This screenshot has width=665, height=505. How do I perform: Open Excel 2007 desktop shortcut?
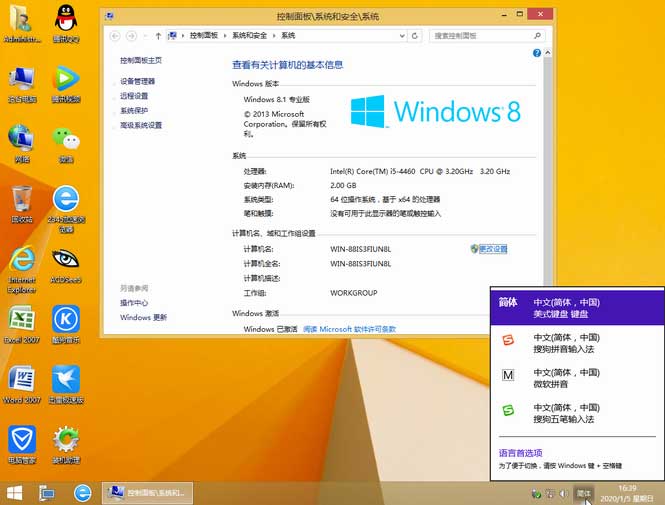pyautogui.click(x=22, y=324)
